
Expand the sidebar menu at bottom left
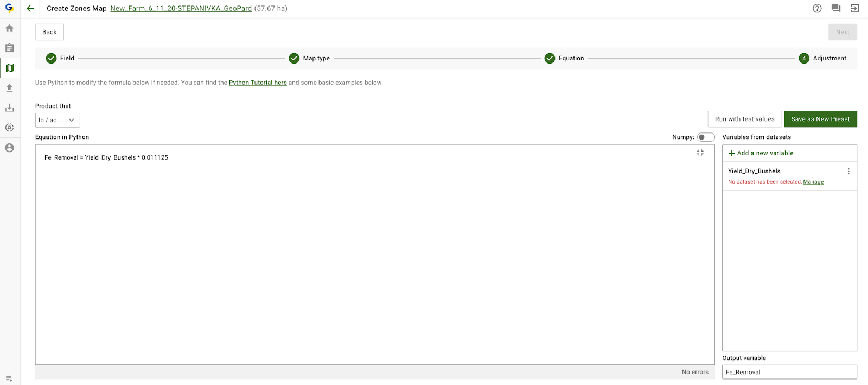point(9,378)
